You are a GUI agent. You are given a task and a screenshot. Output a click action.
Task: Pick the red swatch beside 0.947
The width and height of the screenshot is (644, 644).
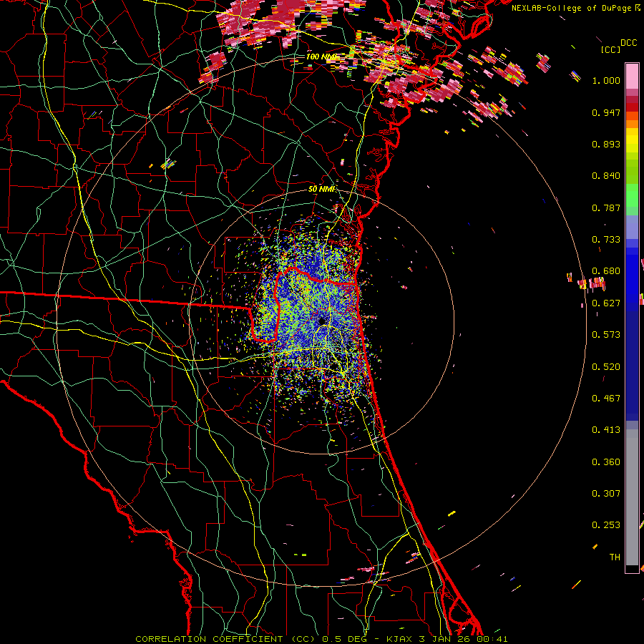[x=632, y=107]
